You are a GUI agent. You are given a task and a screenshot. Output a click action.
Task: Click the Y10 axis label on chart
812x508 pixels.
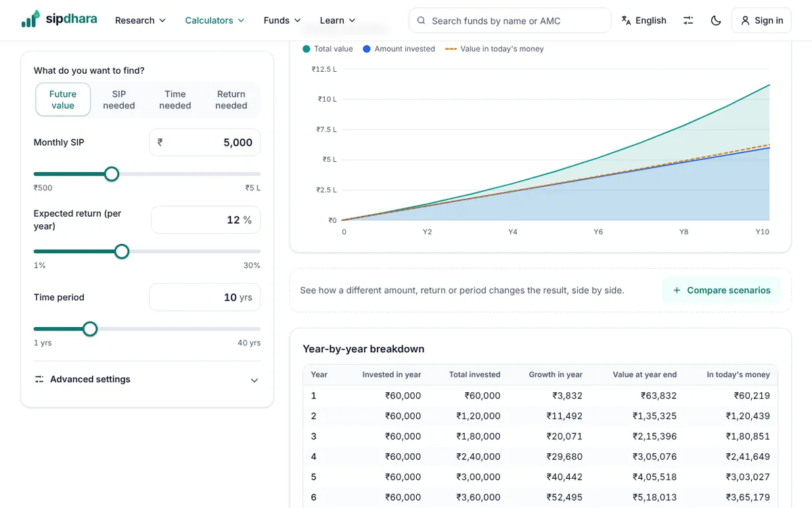762,232
